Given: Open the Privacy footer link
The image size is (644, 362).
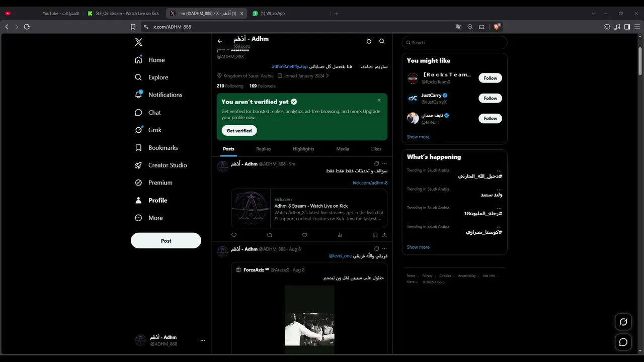Looking at the screenshot, I should pyautogui.click(x=427, y=276).
